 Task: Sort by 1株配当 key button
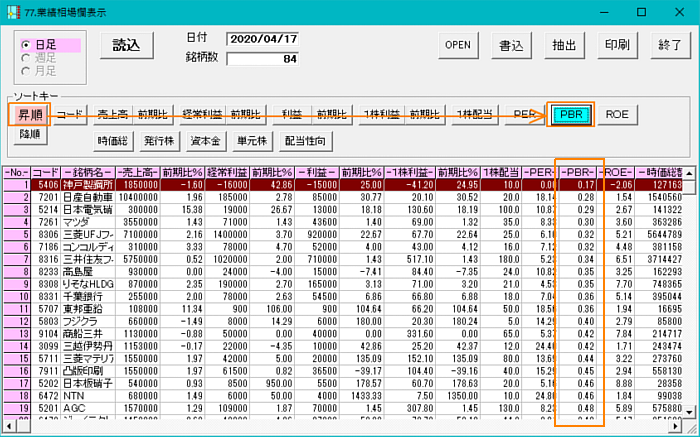pos(475,115)
